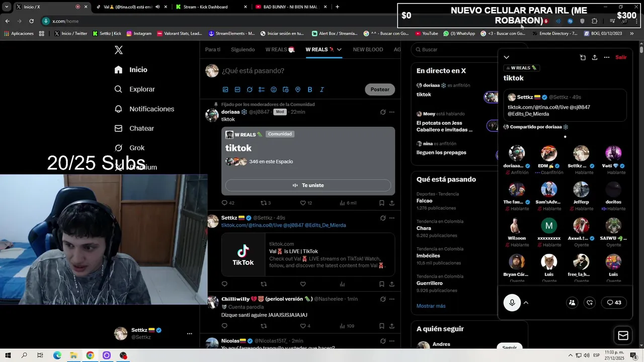Screen dimensions: 644x362
Task: Click the Te uniste Space button
Action: tap(308, 185)
